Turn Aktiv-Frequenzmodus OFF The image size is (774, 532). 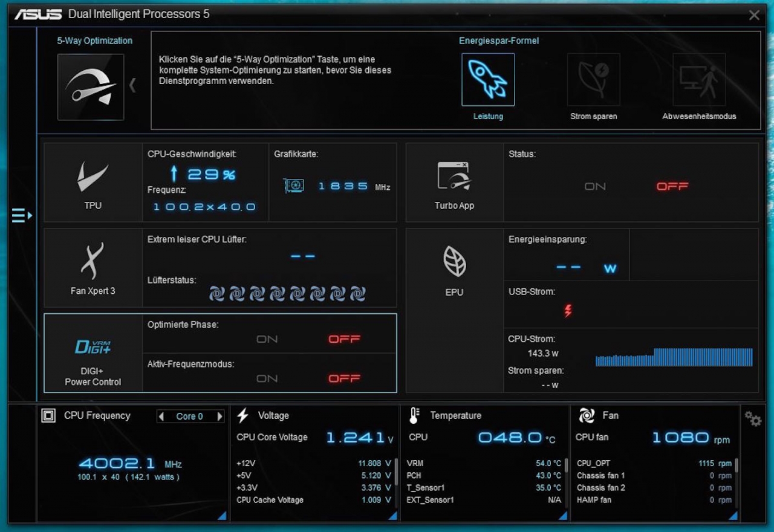click(x=344, y=378)
